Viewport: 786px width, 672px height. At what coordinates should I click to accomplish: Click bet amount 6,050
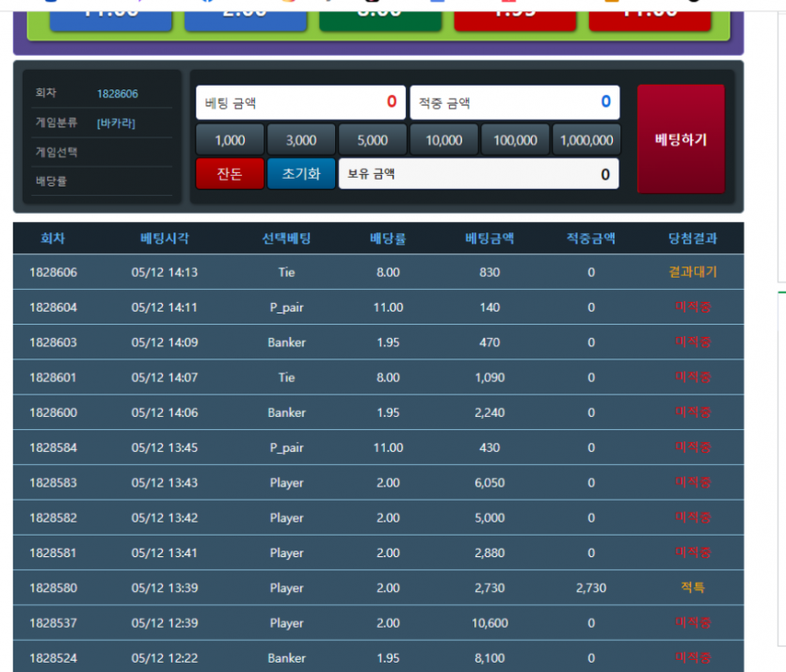pos(489,483)
